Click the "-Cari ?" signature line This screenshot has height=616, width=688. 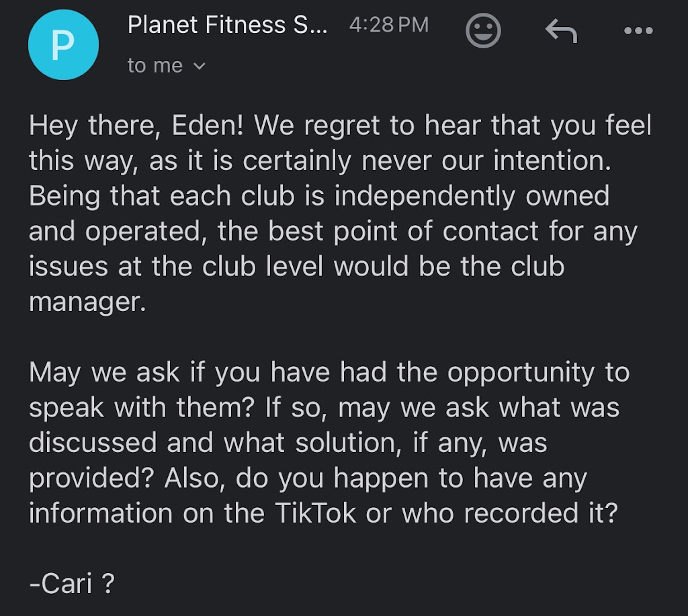(71, 584)
